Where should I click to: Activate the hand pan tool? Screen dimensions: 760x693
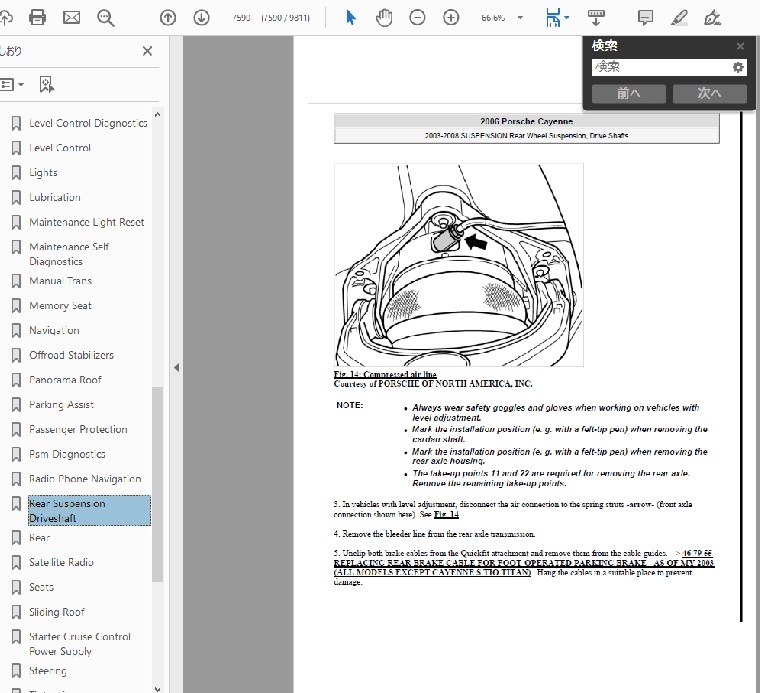[x=384, y=17]
